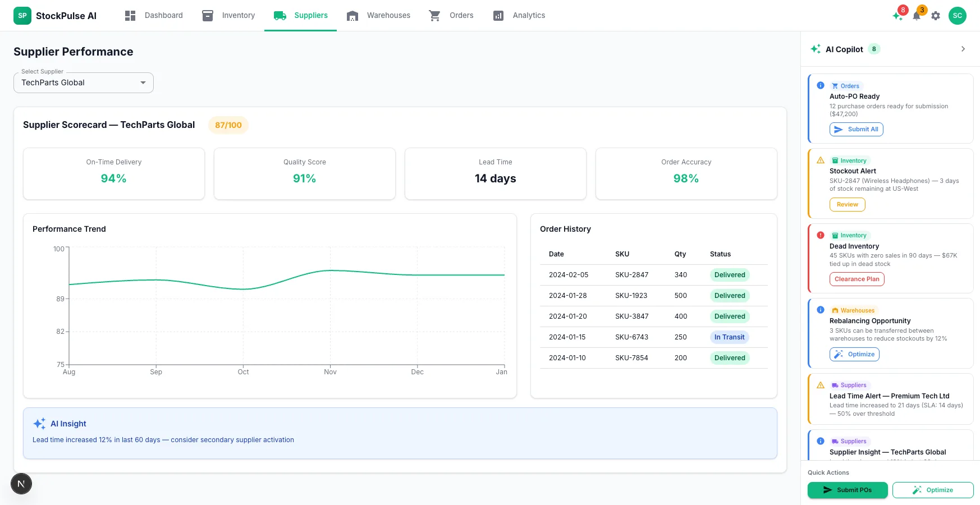Click the In Transit status chip

pos(730,337)
